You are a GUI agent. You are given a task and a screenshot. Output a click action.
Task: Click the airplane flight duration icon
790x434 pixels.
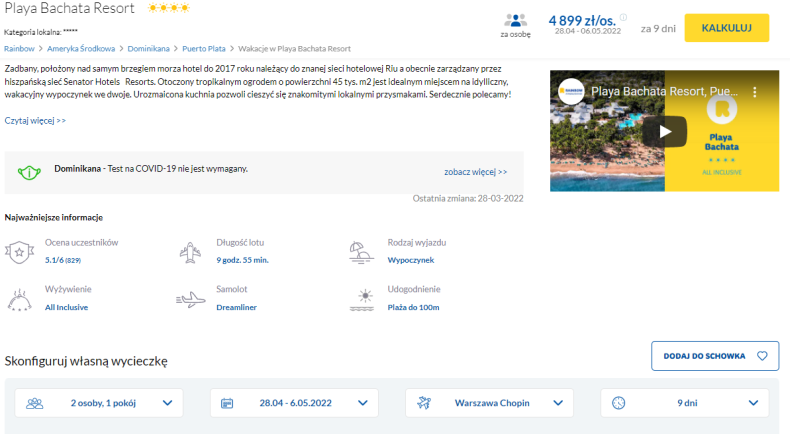pos(190,253)
